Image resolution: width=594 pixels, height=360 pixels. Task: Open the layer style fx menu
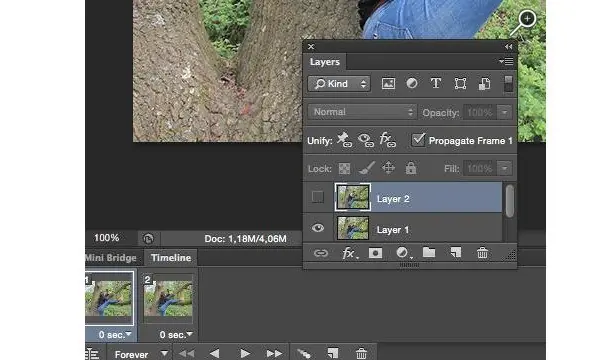pyautogui.click(x=349, y=253)
